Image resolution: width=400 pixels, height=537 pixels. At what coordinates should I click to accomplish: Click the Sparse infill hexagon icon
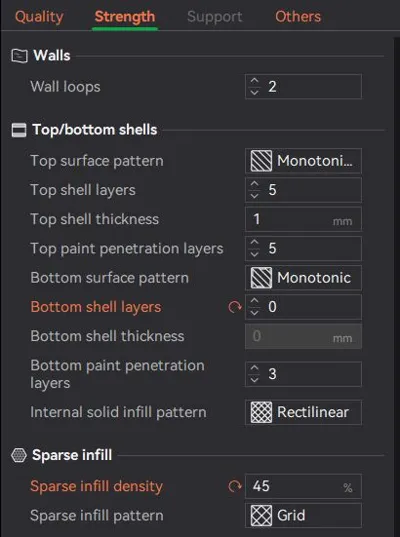pos(19,455)
